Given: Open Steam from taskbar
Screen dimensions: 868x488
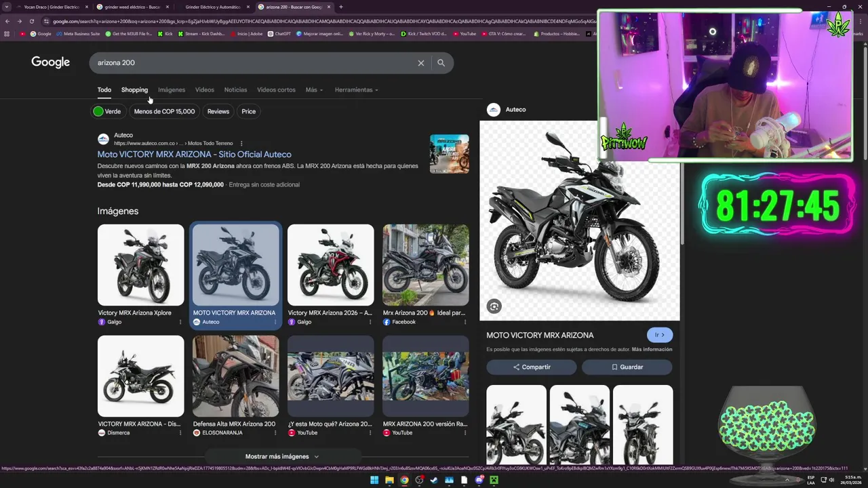Looking at the screenshot, I should coord(434,480).
